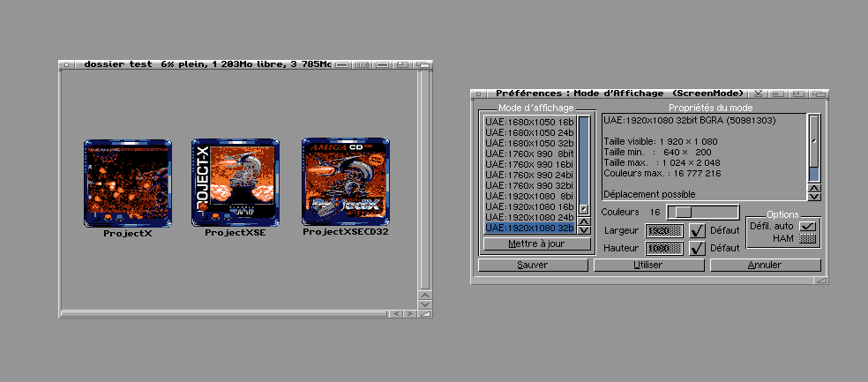
Task: Click down arrow of mode properties panel
Action: click(x=813, y=197)
